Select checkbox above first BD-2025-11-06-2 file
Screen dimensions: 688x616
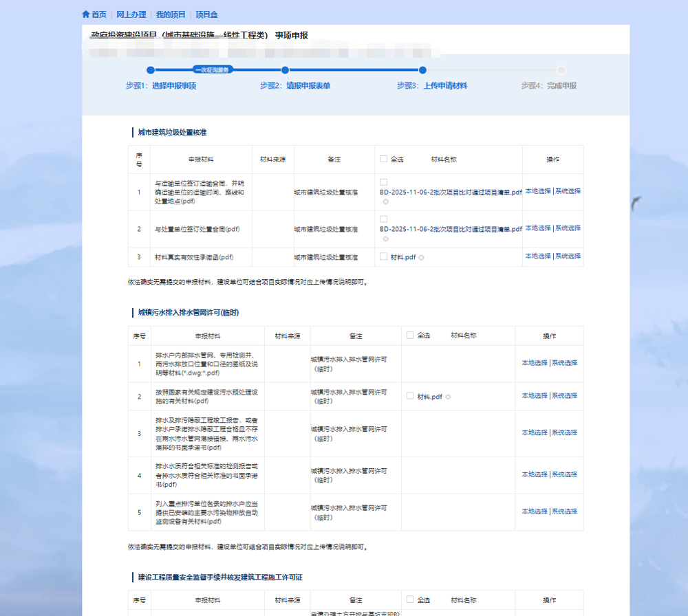(383, 182)
